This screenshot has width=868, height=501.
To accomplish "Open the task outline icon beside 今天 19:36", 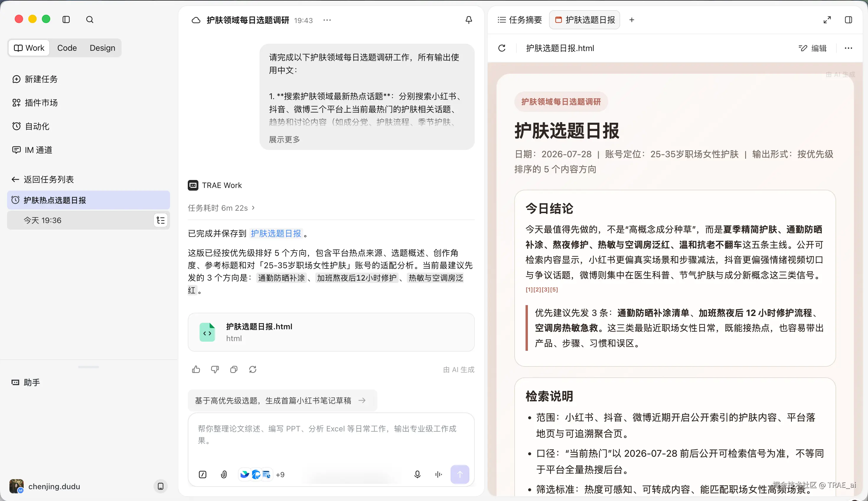I will coord(160,220).
